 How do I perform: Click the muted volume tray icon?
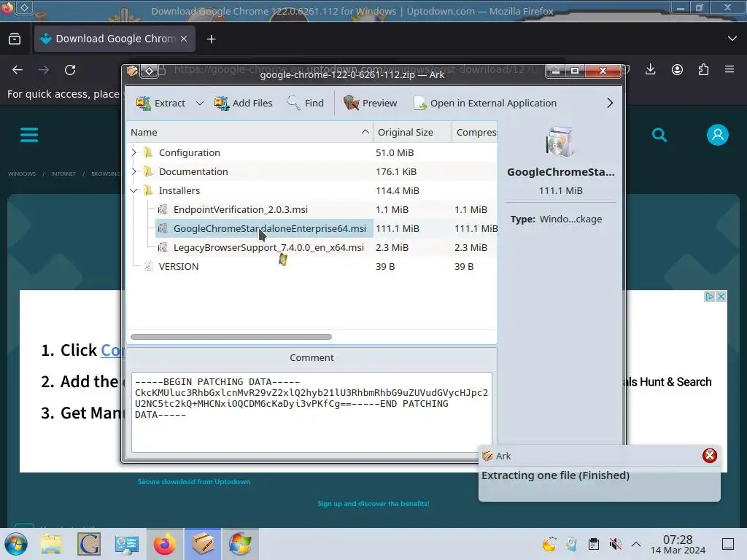(615, 544)
